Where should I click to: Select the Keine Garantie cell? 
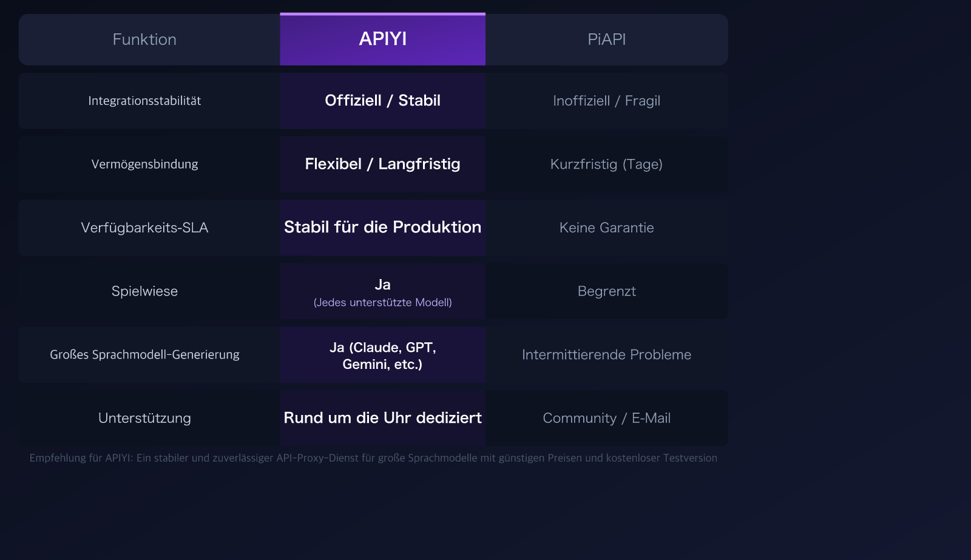[x=606, y=228]
